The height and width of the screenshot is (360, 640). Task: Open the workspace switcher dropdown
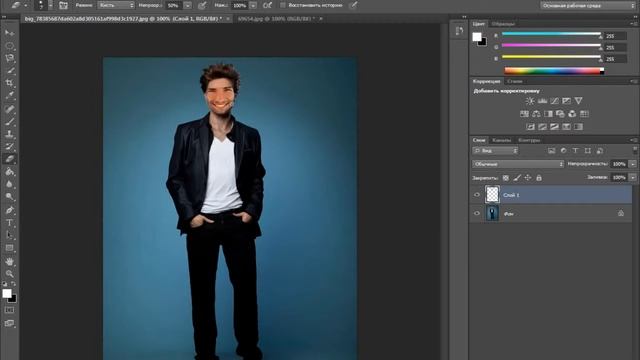[588, 5]
